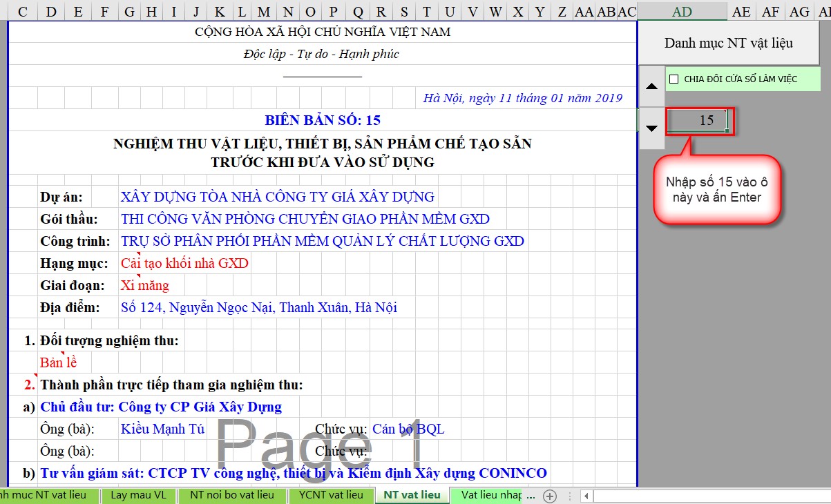Go to 'YCNT vat lieu' sheet tab
Image resolution: width=831 pixels, height=504 pixels.
coord(331,495)
